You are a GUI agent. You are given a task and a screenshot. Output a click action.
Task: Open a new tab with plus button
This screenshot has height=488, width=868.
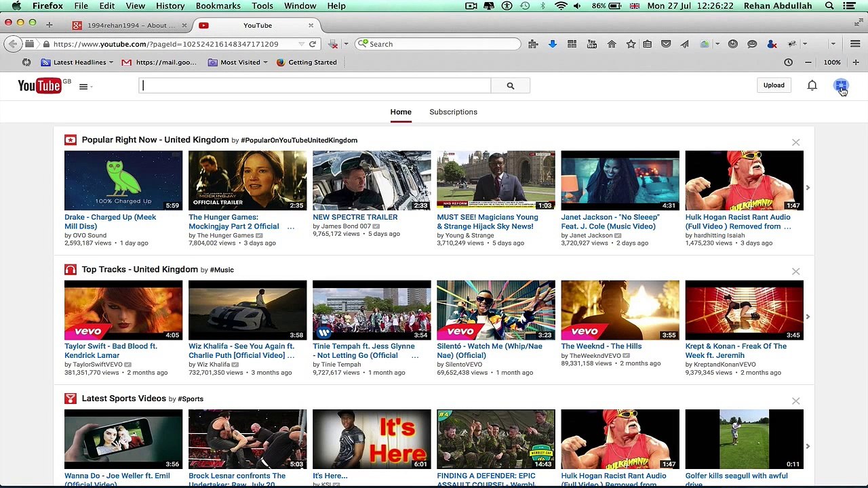[50, 25]
